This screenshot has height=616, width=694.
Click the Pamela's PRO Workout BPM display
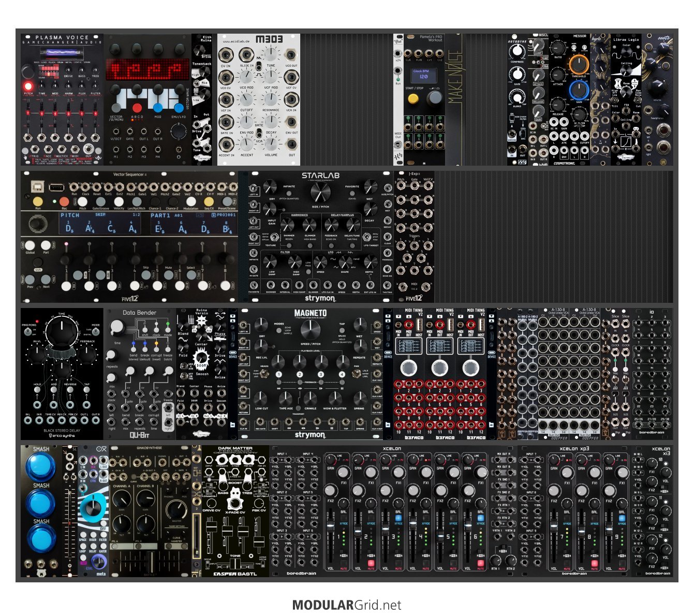(x=423, y=76)
